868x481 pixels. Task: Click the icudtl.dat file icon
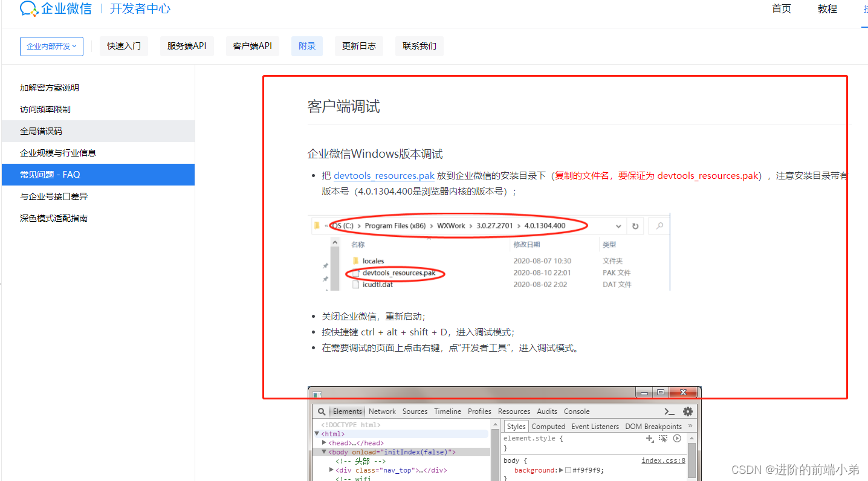(356, 284)
